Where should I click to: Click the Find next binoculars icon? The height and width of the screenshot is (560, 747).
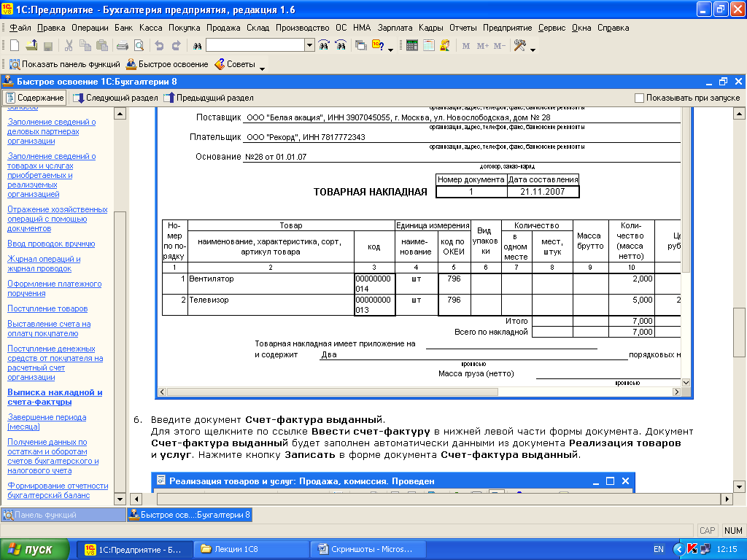[324, 46]
